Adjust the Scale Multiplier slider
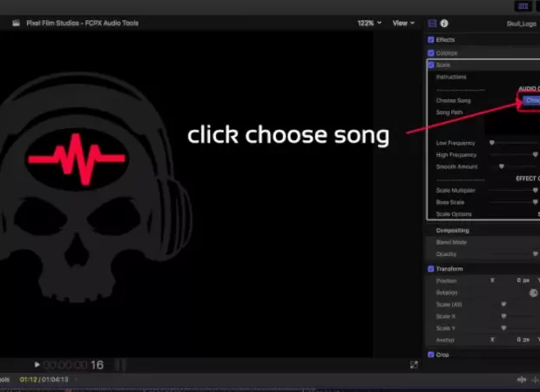The image size is (540, 392). tap(535, 190)
